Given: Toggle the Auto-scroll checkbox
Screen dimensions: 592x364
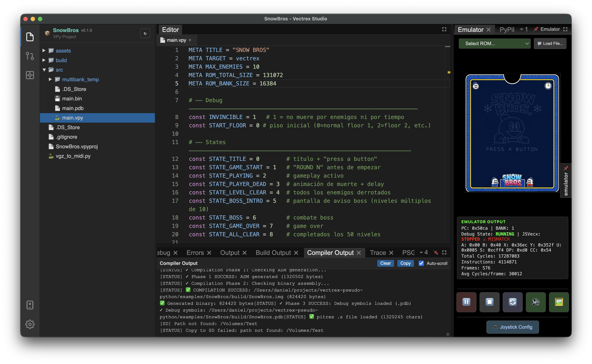Looking at the screenshot, I should (421, 263).
